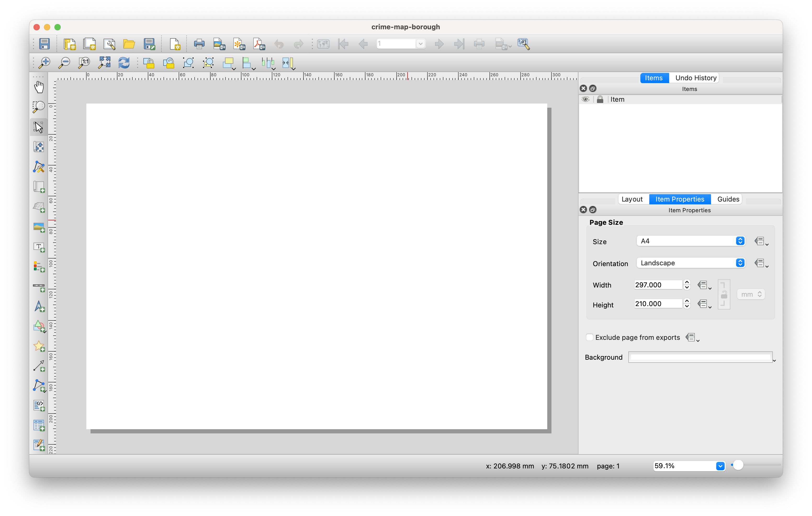Enable Exclude page from exports checkbox
Image resolution: width=812 pixels, height=516 pixels.
click(589, 337)
